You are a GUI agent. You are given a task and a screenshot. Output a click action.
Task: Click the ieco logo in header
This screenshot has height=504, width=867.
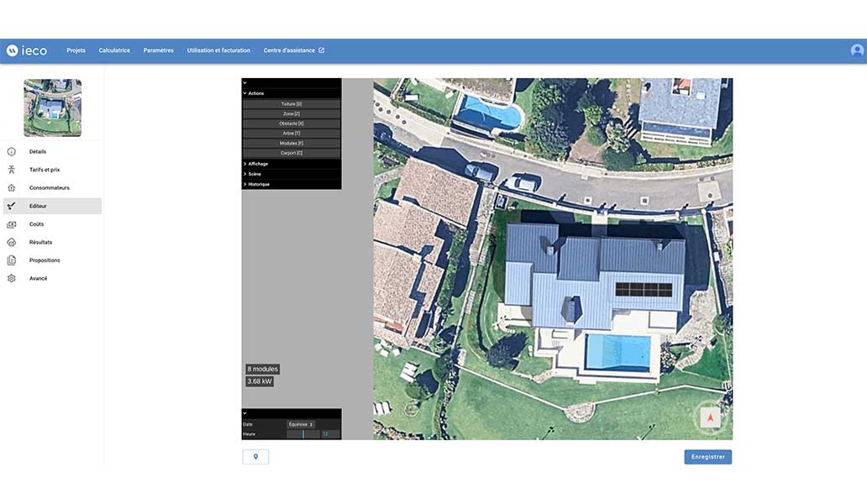tap(27, 50)
